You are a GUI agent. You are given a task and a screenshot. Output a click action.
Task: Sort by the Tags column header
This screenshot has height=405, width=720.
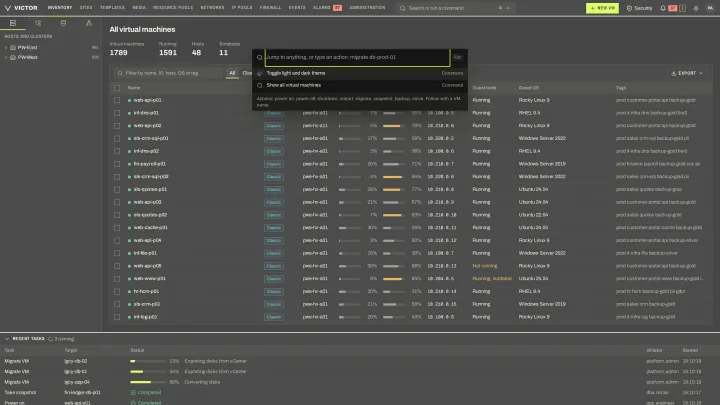tap(621, 88)
